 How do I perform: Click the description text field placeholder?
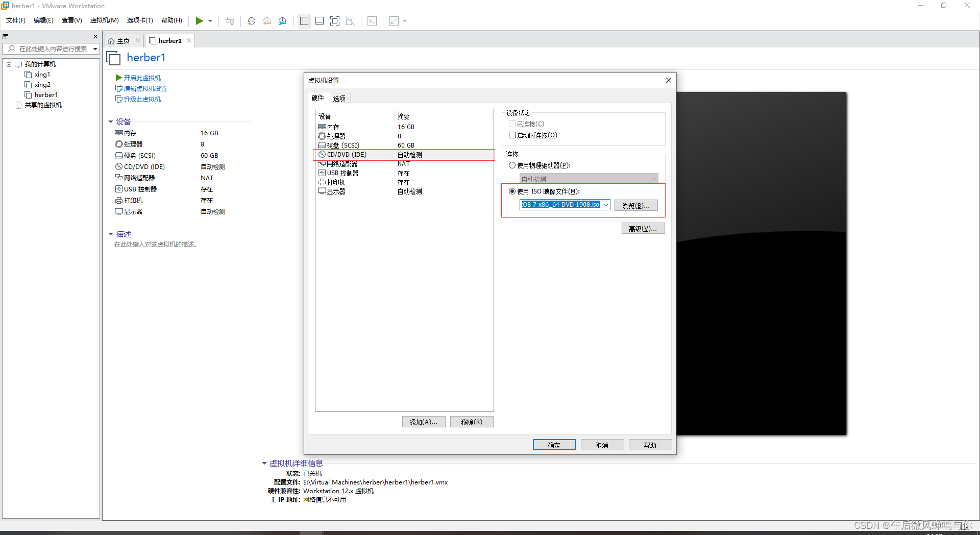coord(156,245)
